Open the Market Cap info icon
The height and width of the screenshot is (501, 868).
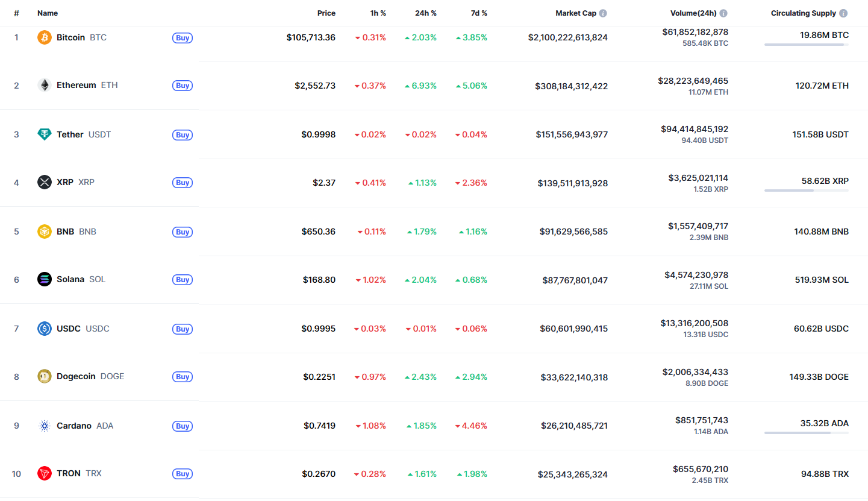pos(603,13)
